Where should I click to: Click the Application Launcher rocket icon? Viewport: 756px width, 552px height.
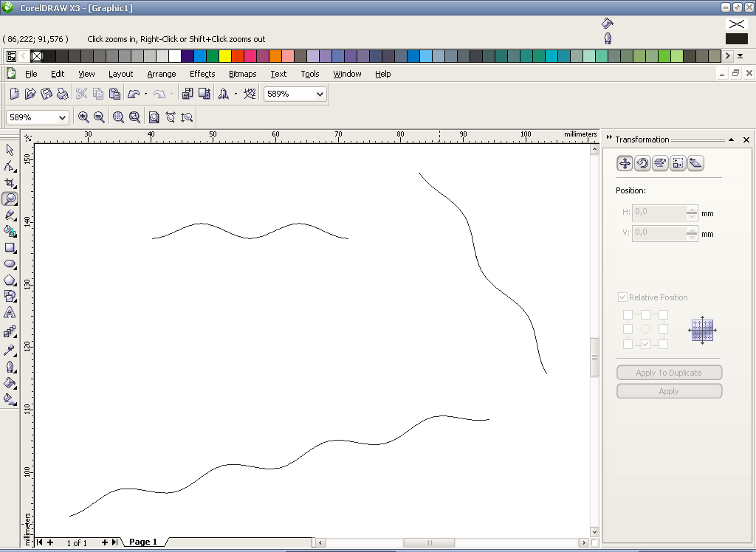[224, 94]
